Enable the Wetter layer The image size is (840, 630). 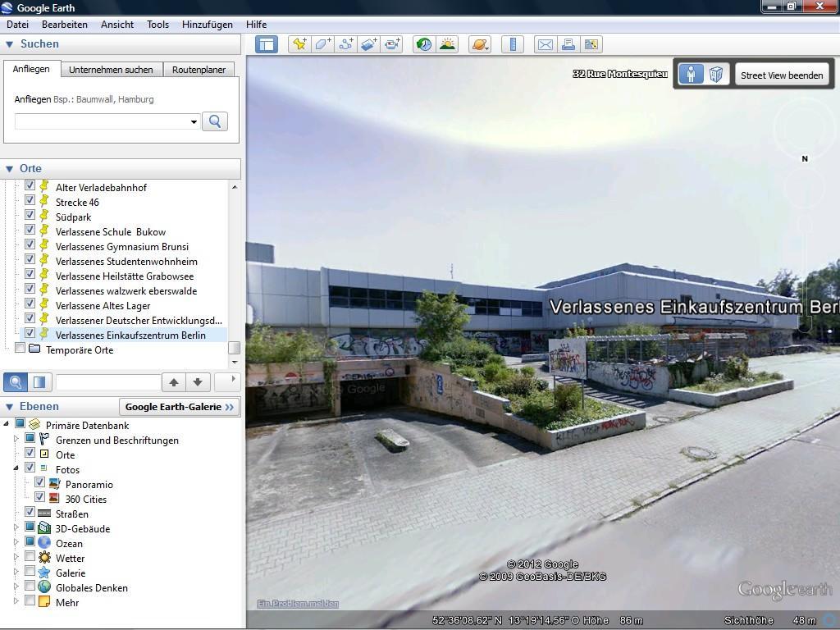[30, 556]
